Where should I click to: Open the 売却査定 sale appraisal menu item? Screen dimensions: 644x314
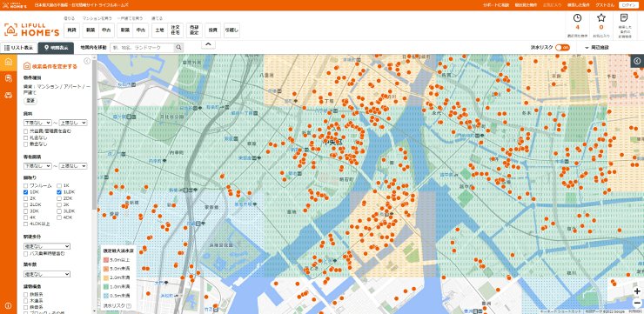[193, 30]
